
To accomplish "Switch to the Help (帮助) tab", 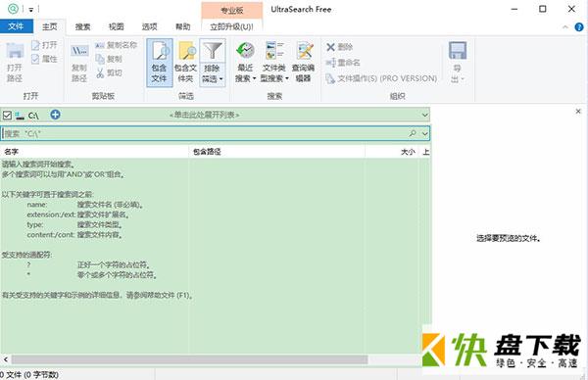I will (x=183, y=26).
